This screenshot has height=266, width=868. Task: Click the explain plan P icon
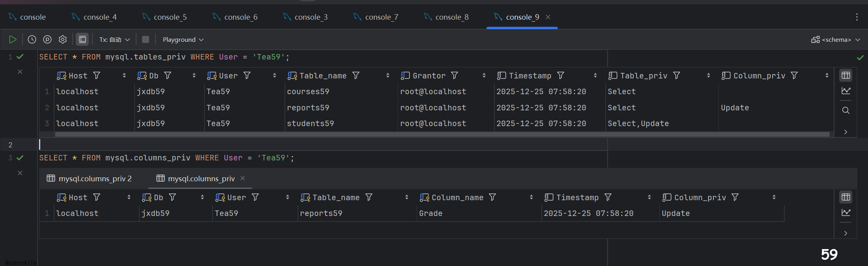pyautogui.click(x=47, y=39)
